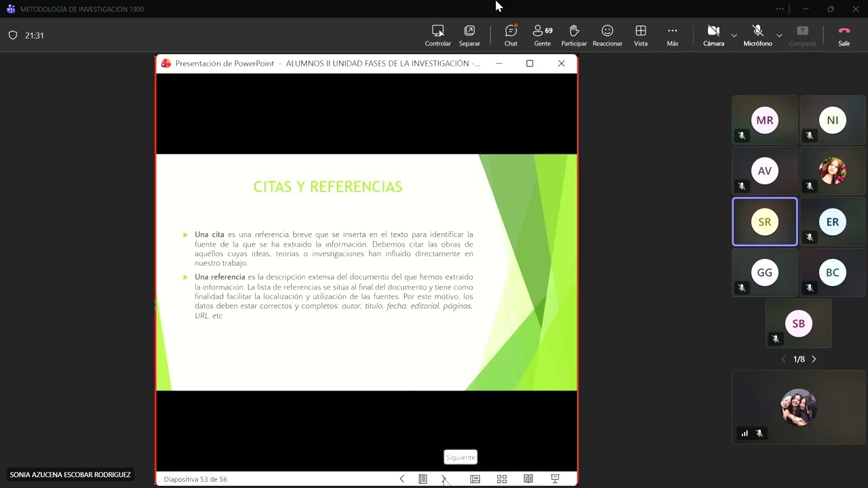Minimize the shared PowerPoint window
The width and height of the screenshot is (868, 488).
[x=499, y=63]
